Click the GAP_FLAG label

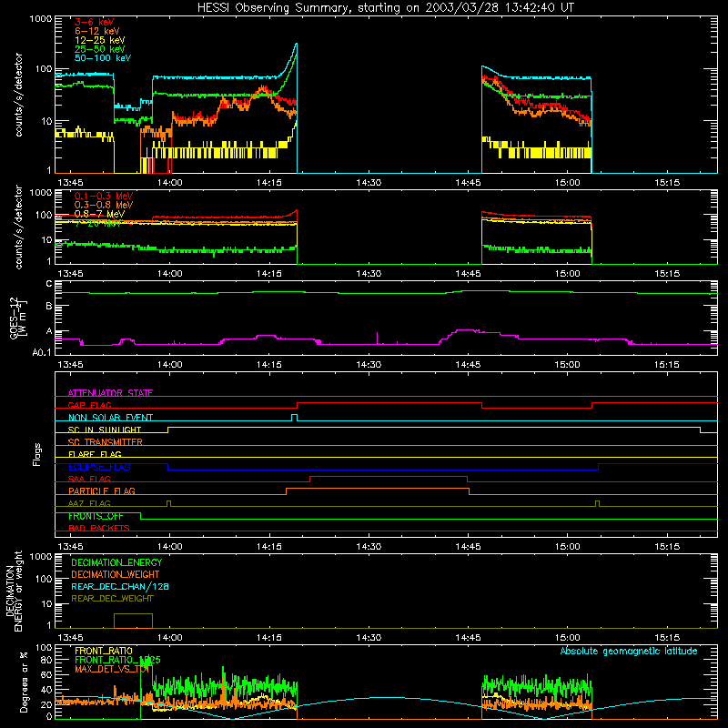(89, 405)
